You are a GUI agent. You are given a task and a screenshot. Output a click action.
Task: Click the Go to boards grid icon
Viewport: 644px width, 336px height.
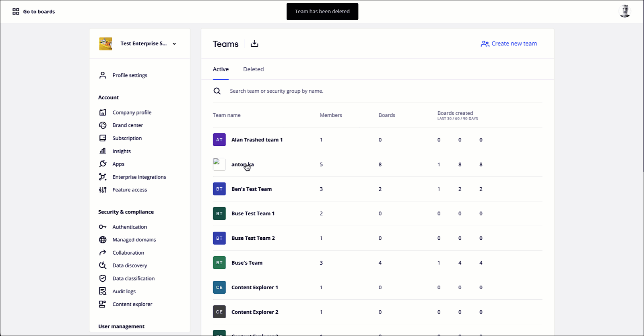point(16,12)
